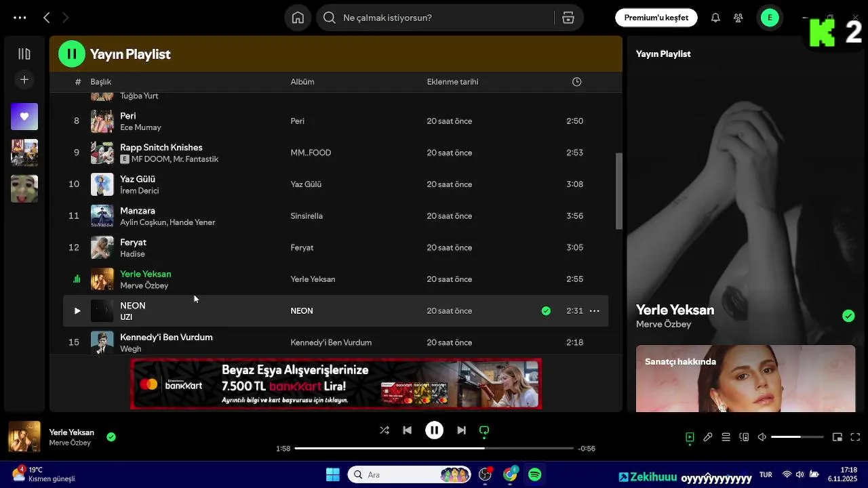Open the second playlist thumbnail in sidebar
This screenshot has width=868, height=488.
(24, 152)
